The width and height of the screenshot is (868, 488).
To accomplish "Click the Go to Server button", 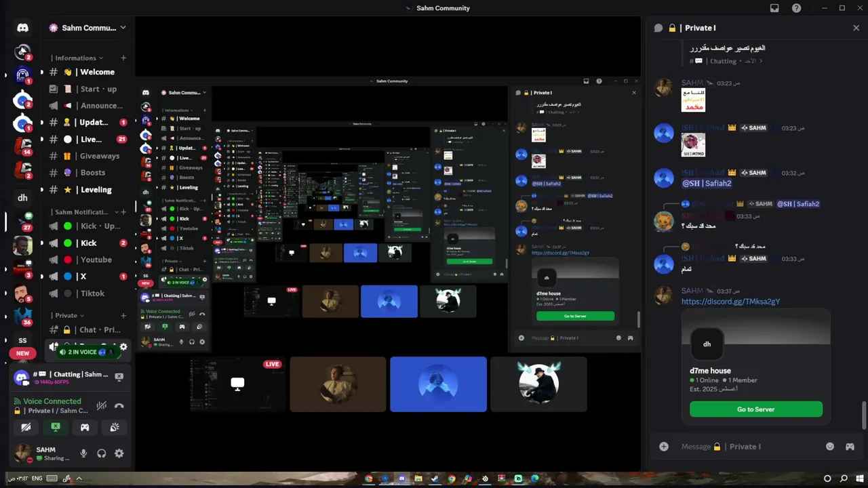I will click(755, 409).
